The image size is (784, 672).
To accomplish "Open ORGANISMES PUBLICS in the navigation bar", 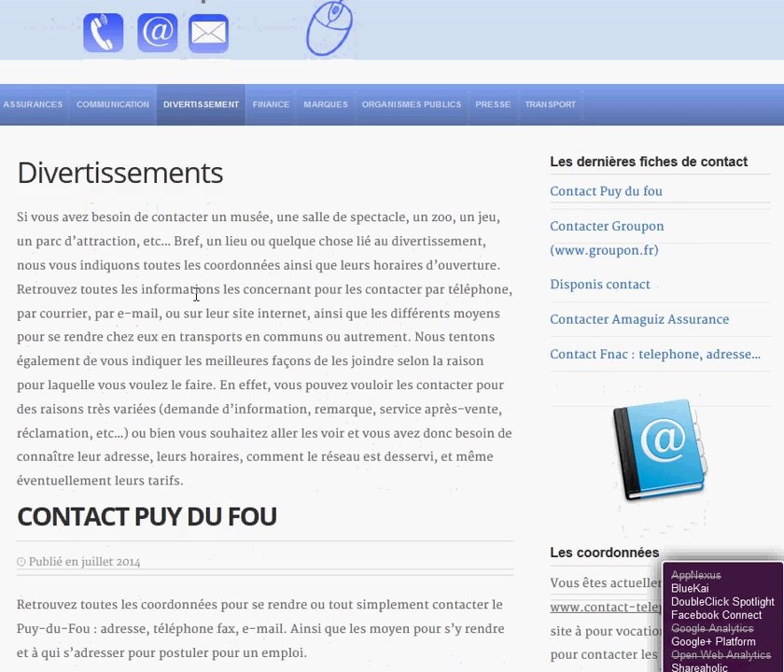I will coord(412,105).
